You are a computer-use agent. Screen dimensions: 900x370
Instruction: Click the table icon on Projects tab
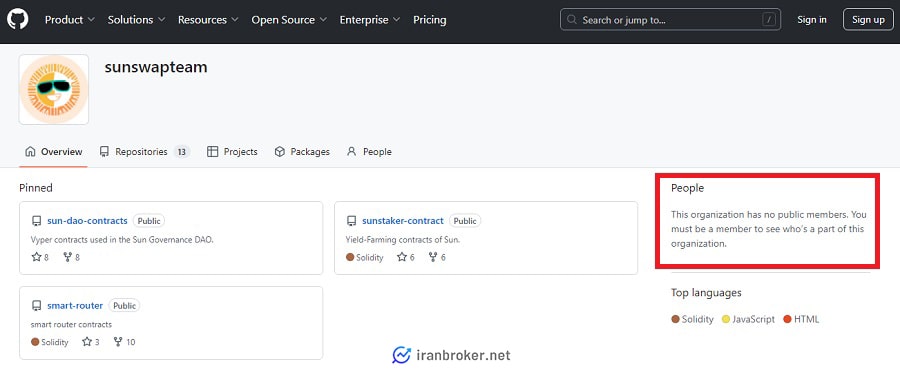212,152
